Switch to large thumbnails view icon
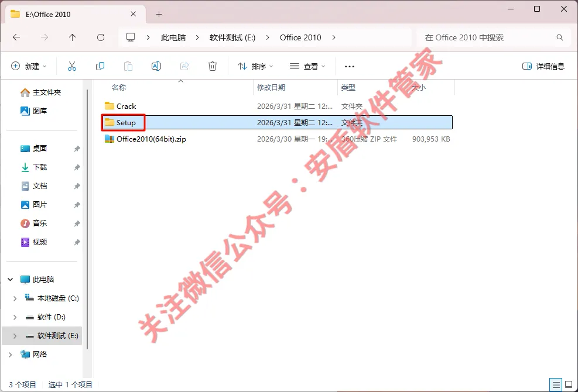The image size is (578, 392). click(569, 384)
